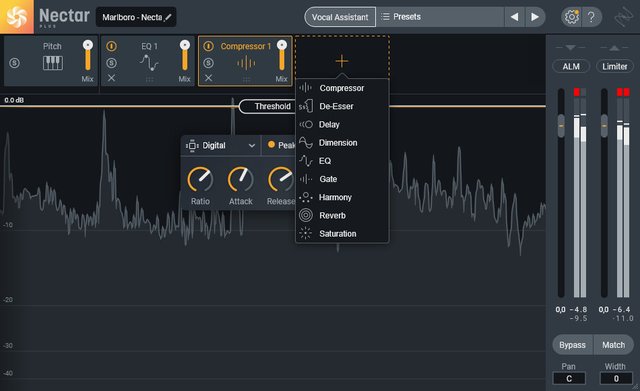The height and width of the screenshot is (391, 640).
Task: Click the De-Esser icon in module menu
Action: tap(306, 106)
